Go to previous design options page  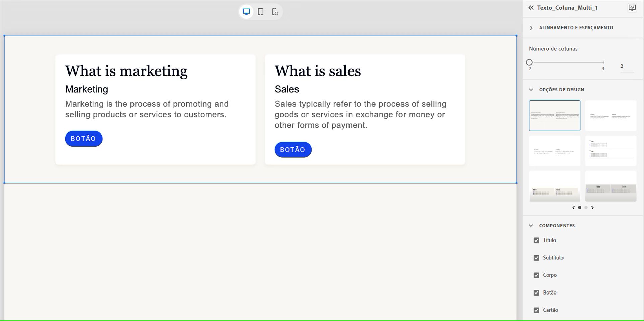(573, 208)
